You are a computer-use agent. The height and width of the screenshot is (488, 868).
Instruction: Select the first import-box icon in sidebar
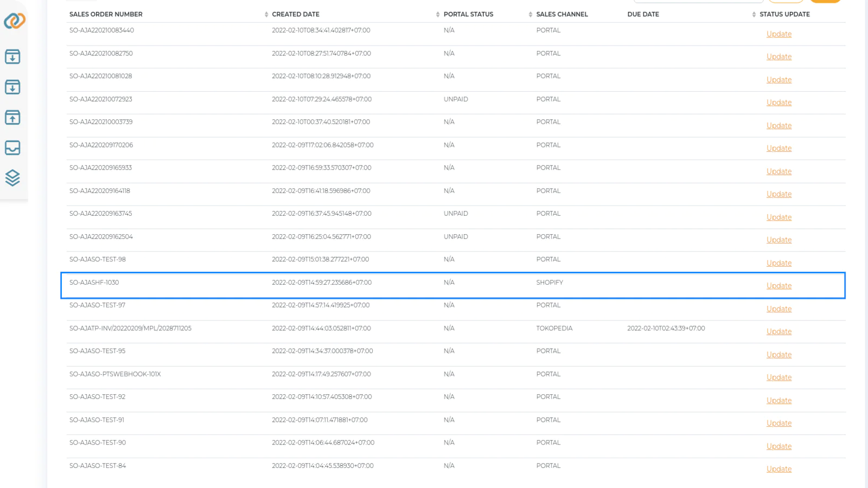(x=12, y=56)
